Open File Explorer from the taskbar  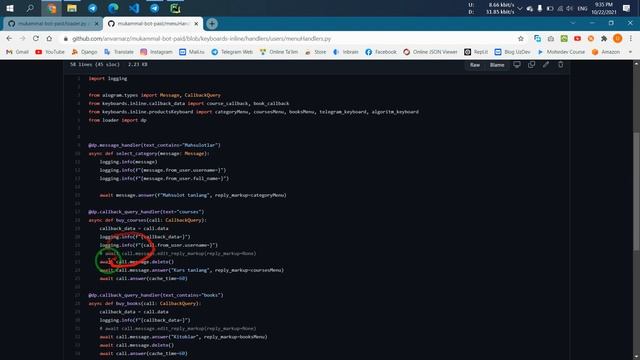(x=72, y=8)
